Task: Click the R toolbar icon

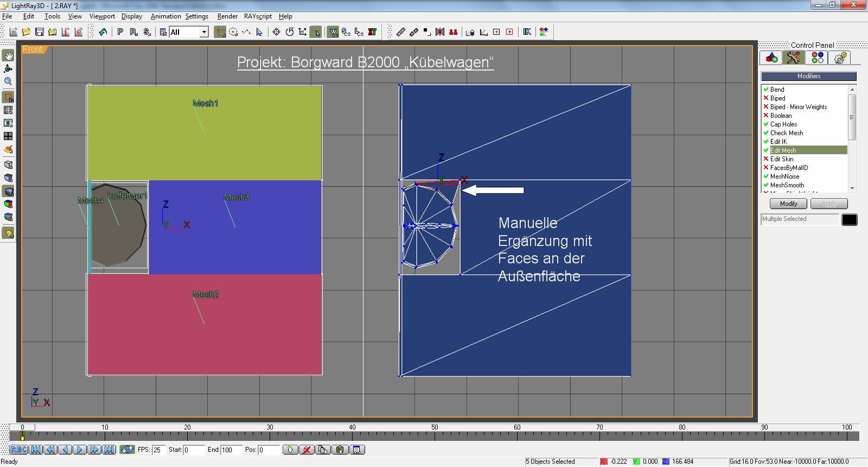Action: coord(133,32)
